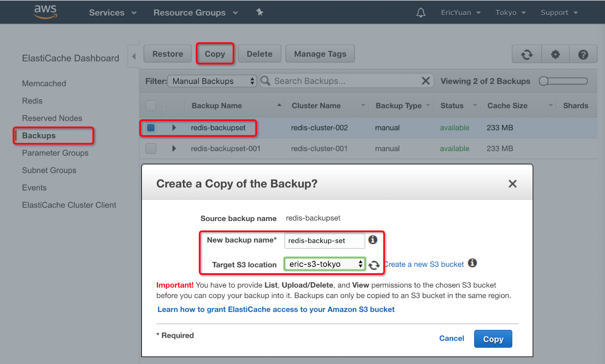Click available status of redis-backupset

click(x=455, y=128)
